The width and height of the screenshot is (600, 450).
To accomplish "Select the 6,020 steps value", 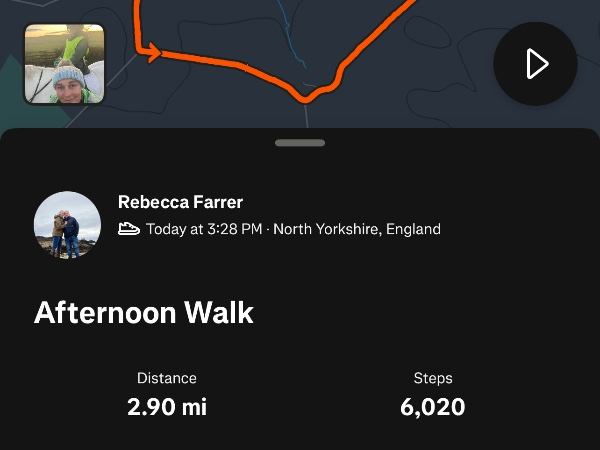I will point(433,407).
